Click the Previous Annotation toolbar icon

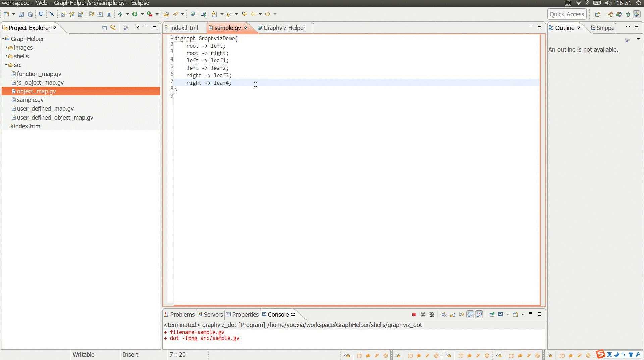[229, 14]
